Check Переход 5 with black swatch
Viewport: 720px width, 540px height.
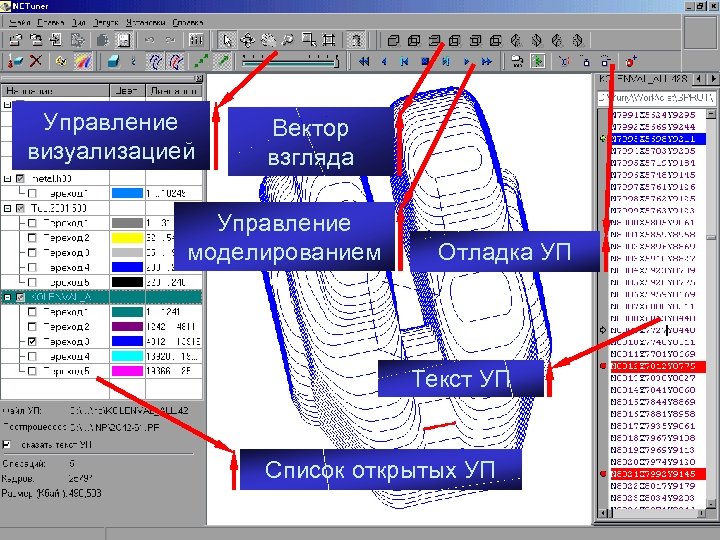tap(32, 282)
